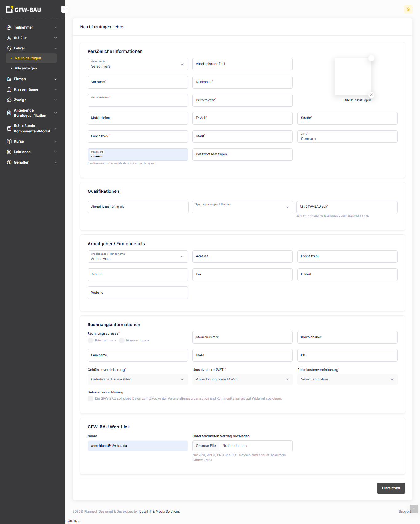Viewport: 420px width, 524px height.
Task: Remove profile image with X icon
Action: 371,95
